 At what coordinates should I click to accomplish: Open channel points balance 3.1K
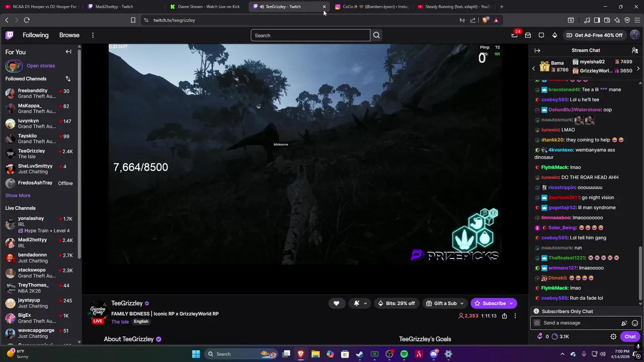(x=560, y=336)
